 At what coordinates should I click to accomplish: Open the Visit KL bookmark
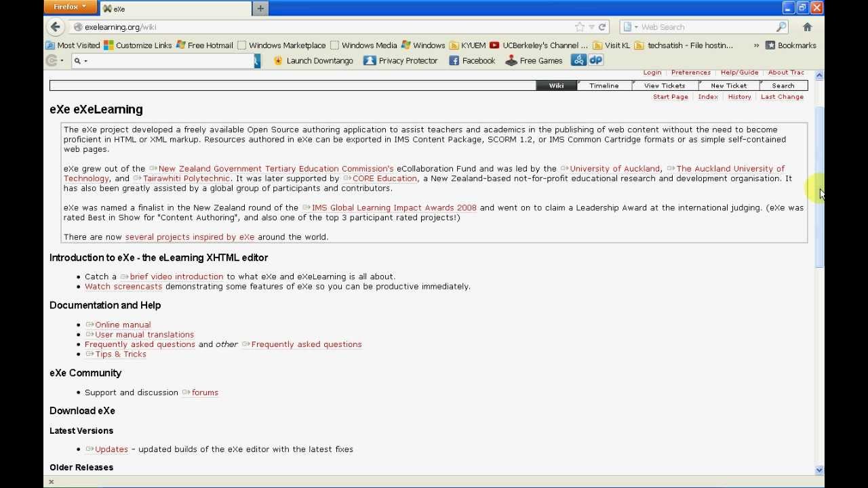[611, 45]
